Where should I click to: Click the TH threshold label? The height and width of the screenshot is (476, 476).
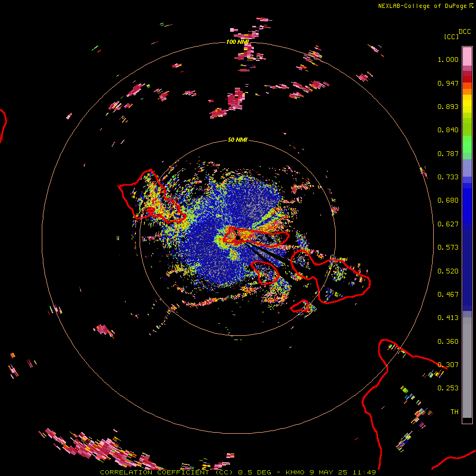[454, 412]
